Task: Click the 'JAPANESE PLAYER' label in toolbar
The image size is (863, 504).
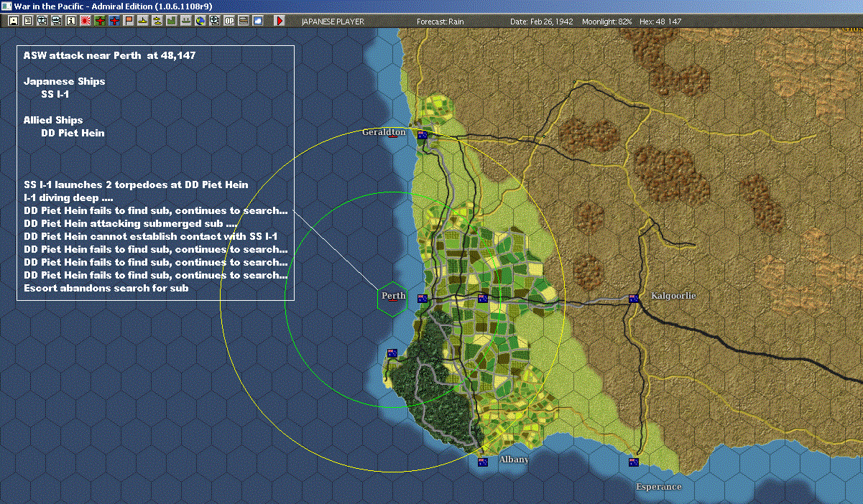Action: pos(331,22)
